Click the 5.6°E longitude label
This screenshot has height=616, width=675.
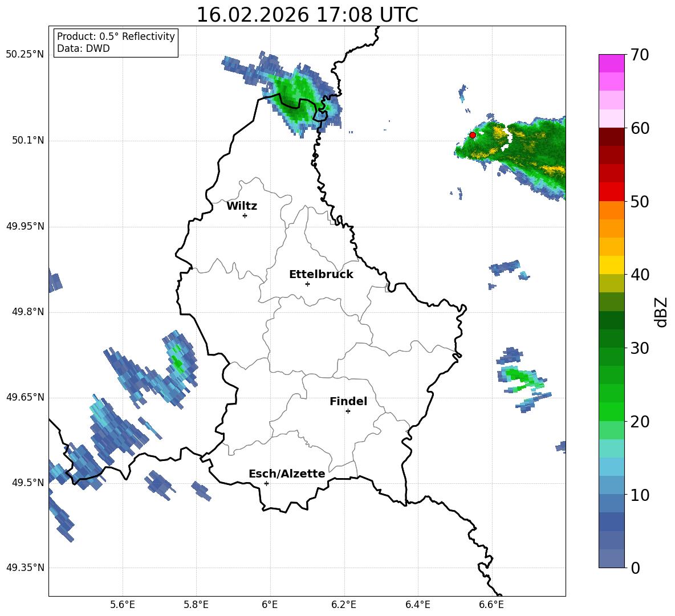[123, 605]
